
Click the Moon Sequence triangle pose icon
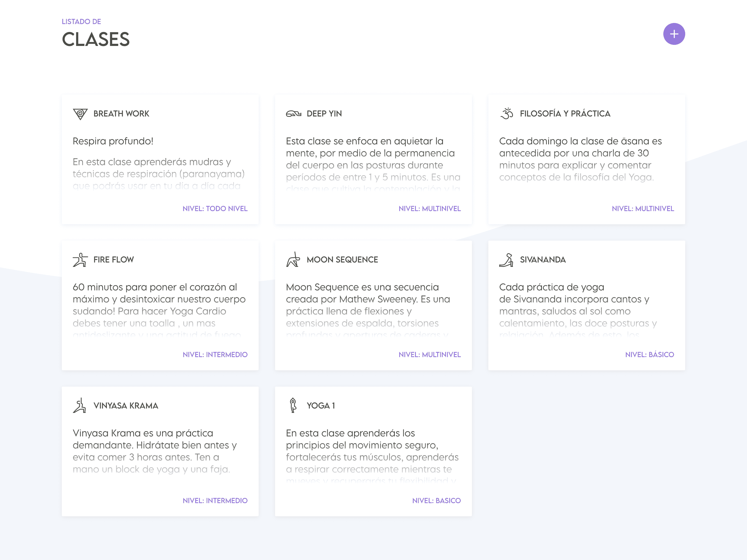click(293, 260)
